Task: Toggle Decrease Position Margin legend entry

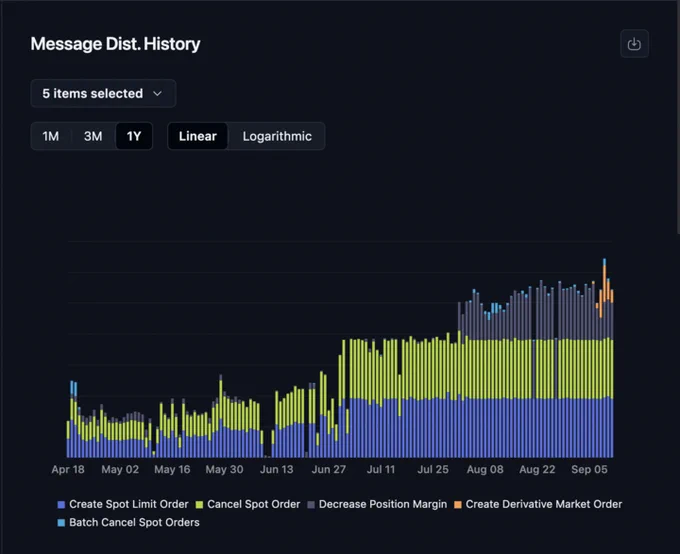Action: pyautogui.click(x=377, y=504)
